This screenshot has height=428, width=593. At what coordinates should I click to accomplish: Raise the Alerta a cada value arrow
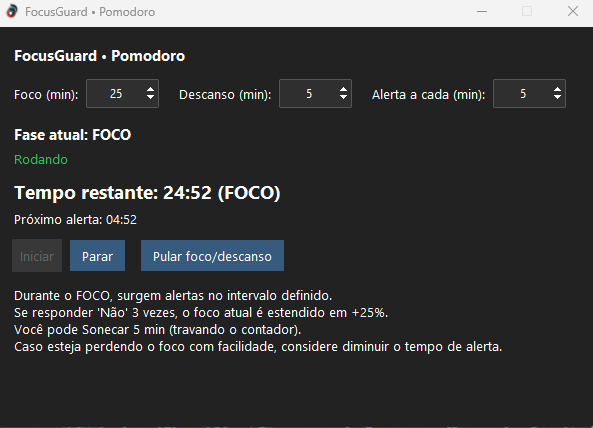557,90
